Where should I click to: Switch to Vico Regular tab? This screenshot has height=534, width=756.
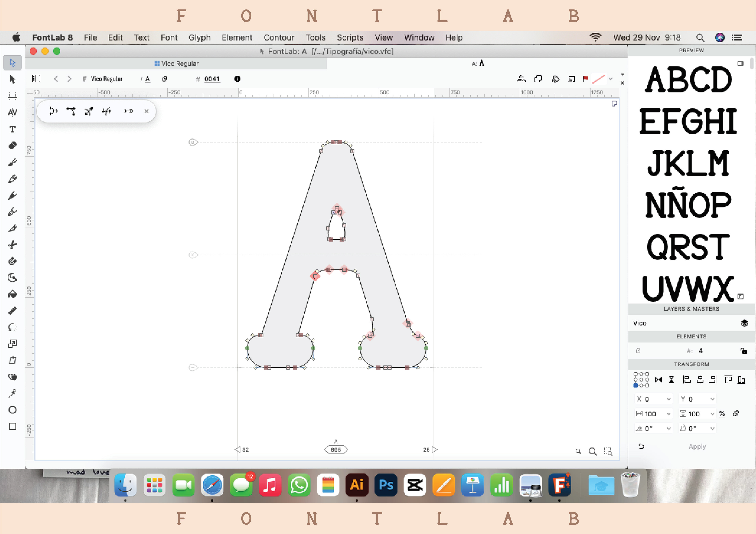pos(176,64)
